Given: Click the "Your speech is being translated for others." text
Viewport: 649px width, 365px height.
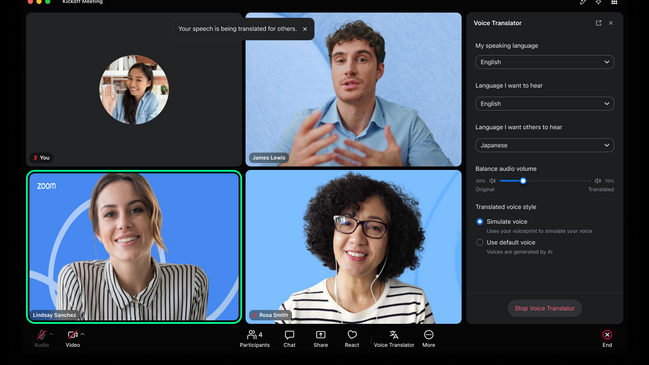Looking at the screenshot, I should (x=238, y=29).
